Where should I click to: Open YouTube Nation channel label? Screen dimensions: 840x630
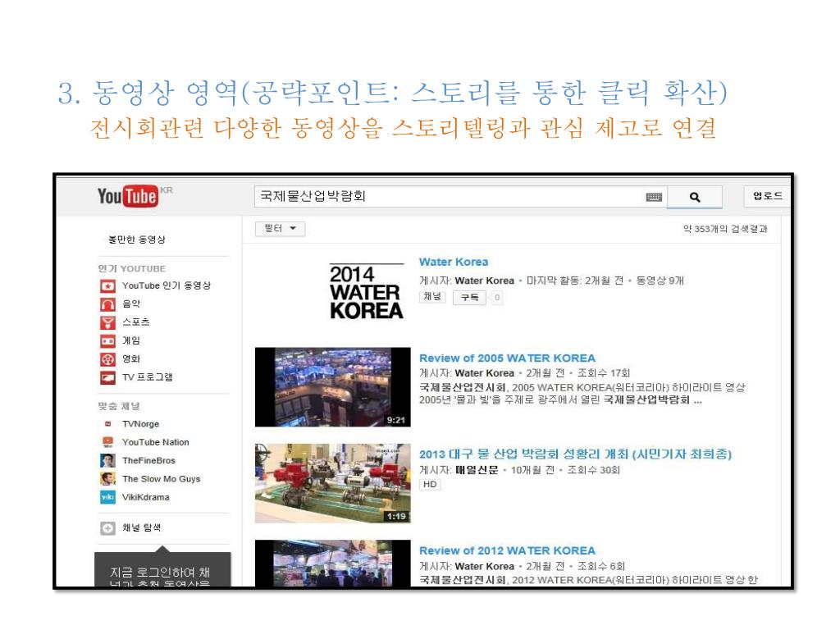click(x=155, y=442)
